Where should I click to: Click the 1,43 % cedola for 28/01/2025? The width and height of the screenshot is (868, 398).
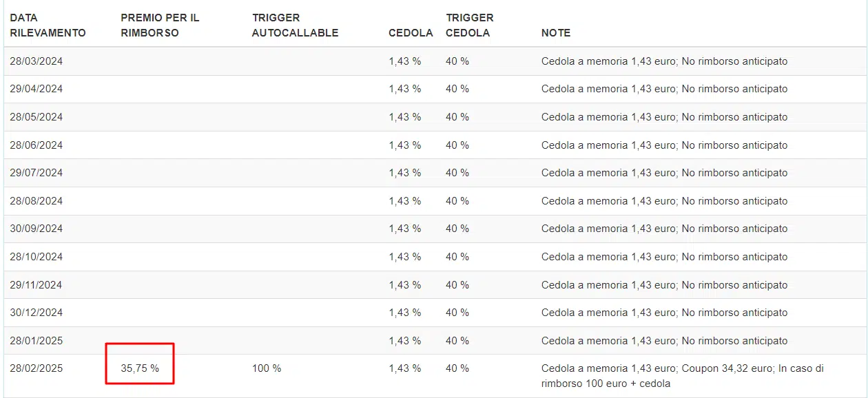404,341
